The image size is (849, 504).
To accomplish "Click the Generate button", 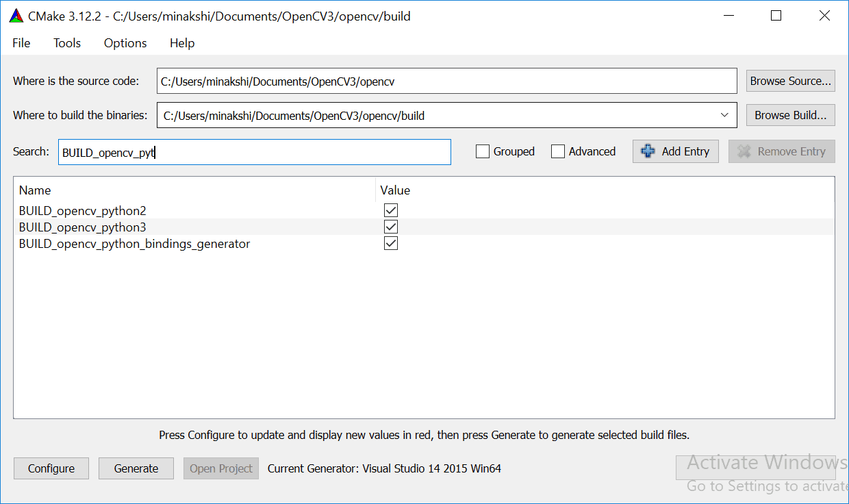I will click(x=136, y=468).
